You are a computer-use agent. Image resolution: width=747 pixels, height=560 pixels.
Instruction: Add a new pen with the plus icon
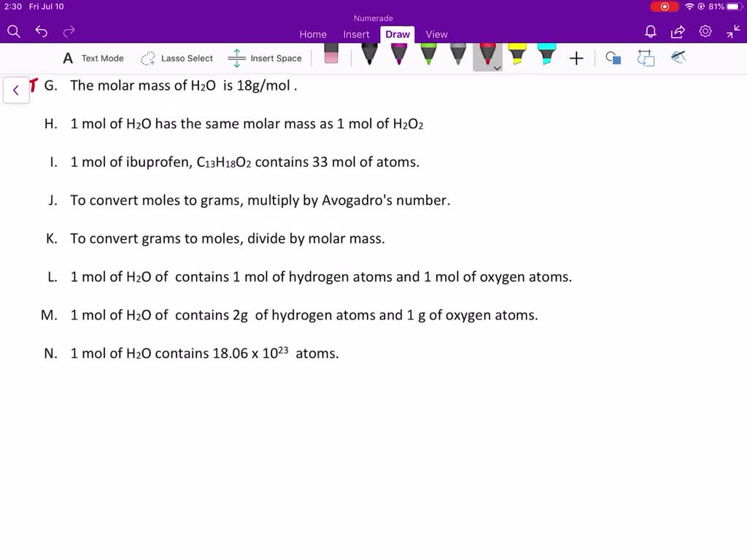tap(576, 58)
